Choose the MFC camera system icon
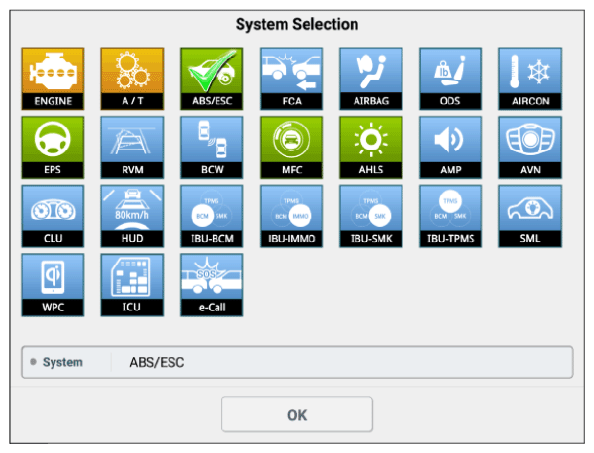594x453 pixels. pos(291,147)
